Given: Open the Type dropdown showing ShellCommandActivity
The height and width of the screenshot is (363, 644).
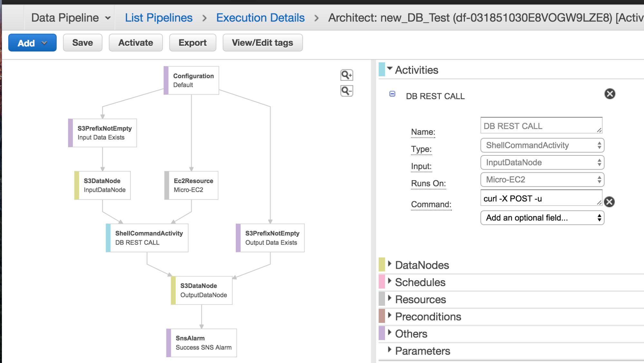Looking at the screenshot, I should (542, 145).
